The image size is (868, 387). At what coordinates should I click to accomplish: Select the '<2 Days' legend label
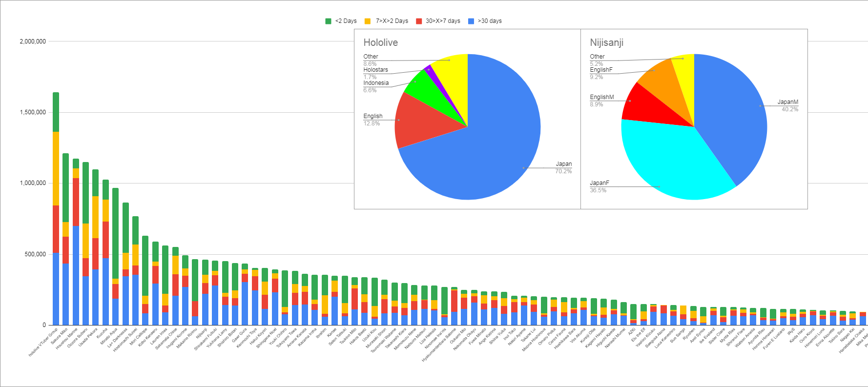pyautogui.click(x=346, y=21)
